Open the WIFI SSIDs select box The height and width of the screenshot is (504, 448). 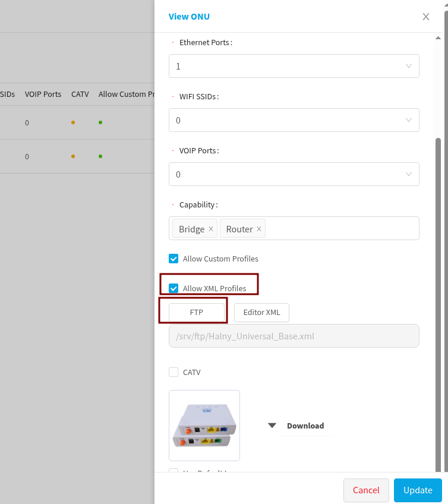tap(285, 120)
